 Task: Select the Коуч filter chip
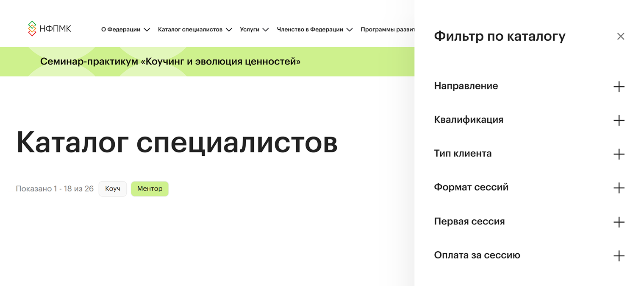(113, 189)
